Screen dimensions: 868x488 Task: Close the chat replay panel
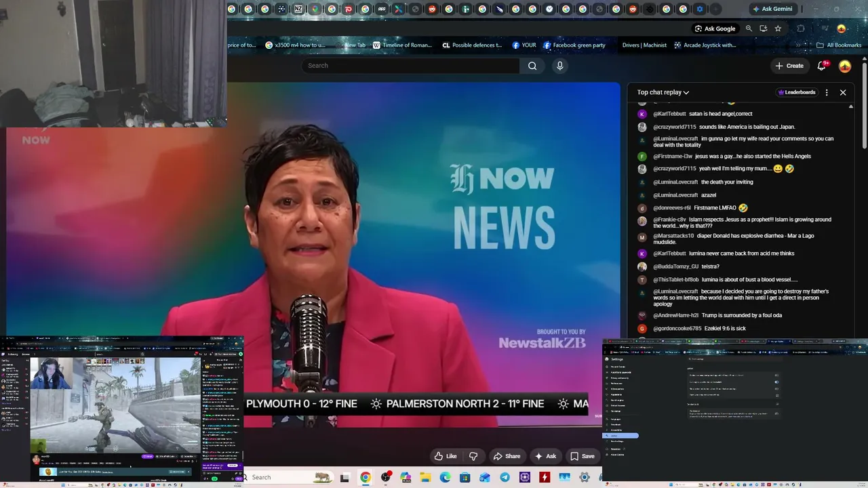tap(843, 92)
